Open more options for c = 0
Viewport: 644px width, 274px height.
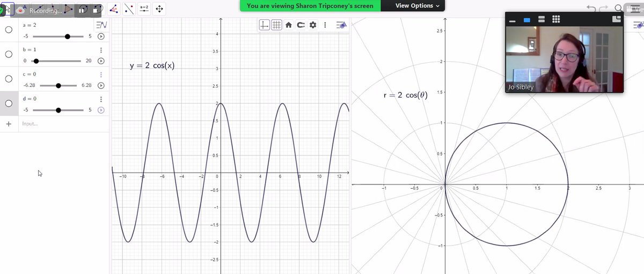point(101,75)
